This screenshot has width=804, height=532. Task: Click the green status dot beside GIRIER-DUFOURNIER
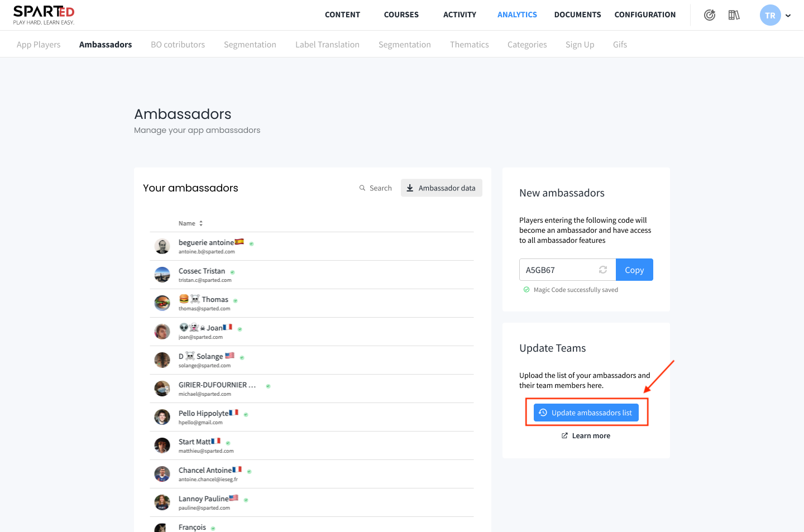pos(268,386)
